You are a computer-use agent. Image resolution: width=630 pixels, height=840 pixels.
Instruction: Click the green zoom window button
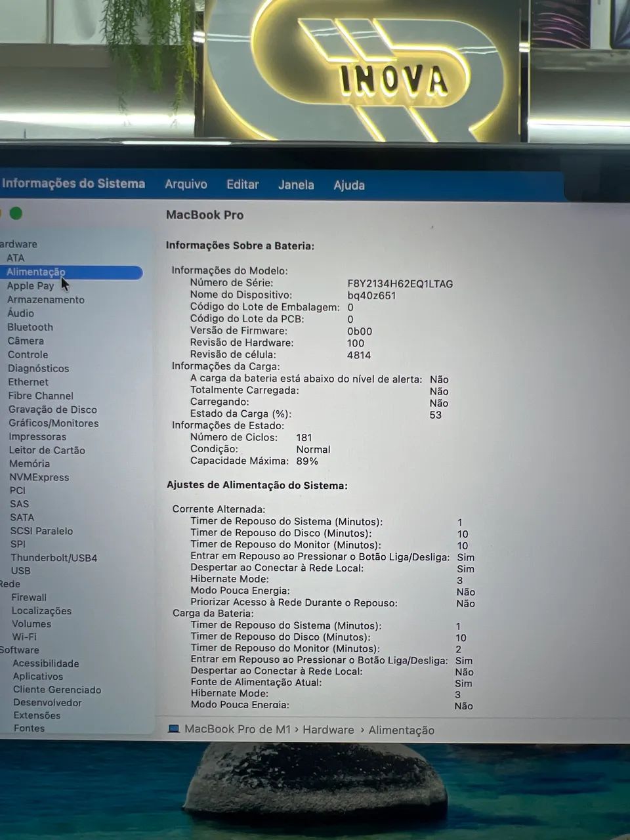click(16, 213)
